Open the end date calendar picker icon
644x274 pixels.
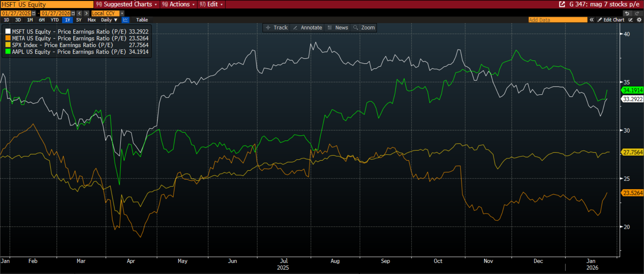pos(73,13)
